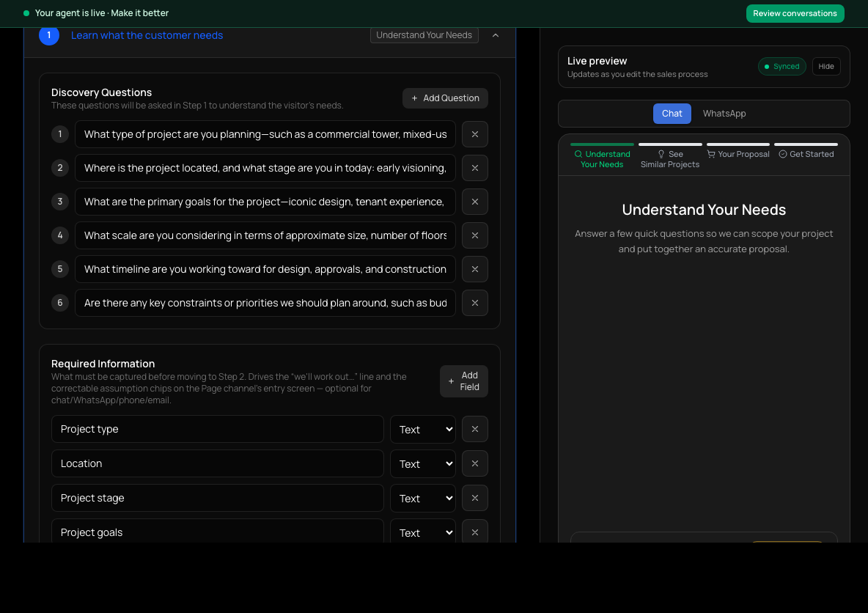Viewport: 868px width, 613px height.
Task: Hide the live preview panel
Action: pyautogui.click(x=826, y=67)
